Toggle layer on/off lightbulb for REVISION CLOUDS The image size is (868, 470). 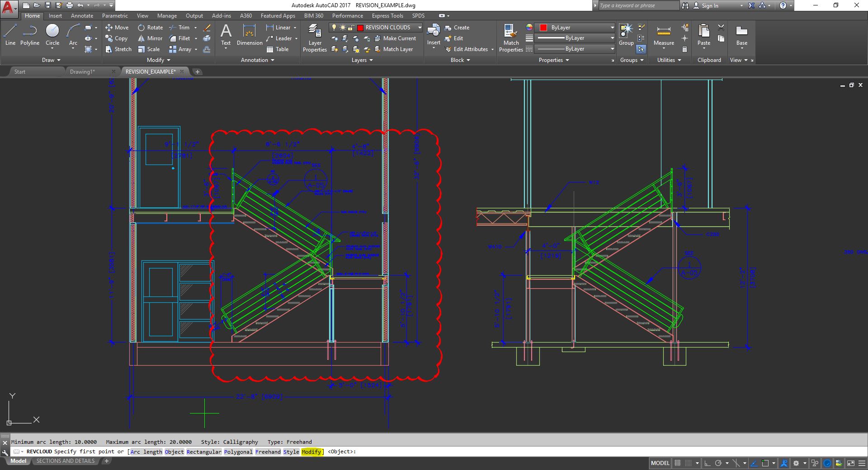click(x=334, y=28)
